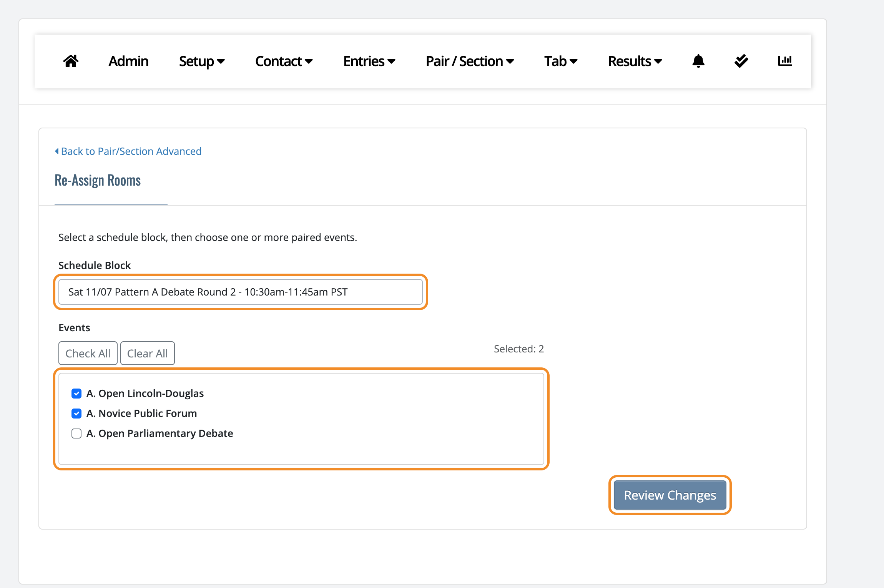Uncheck A. Open Lincoln-Douglas checkbox
The width and height of the screenshot is (884, 588).
click(x=76, y=394)
